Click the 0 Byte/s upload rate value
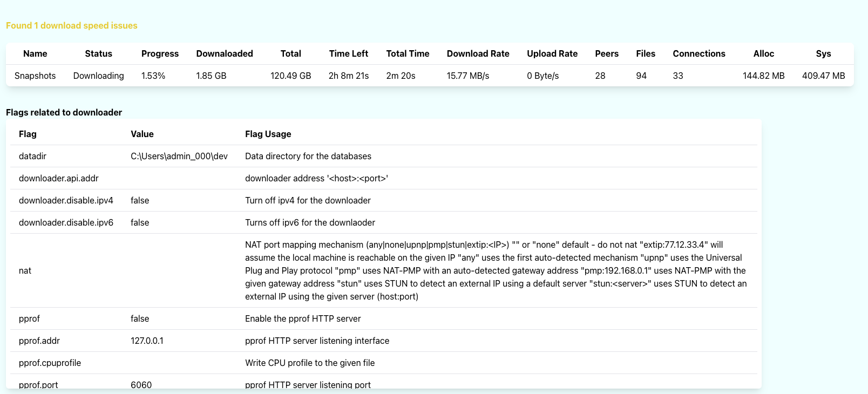 [543, 76]
